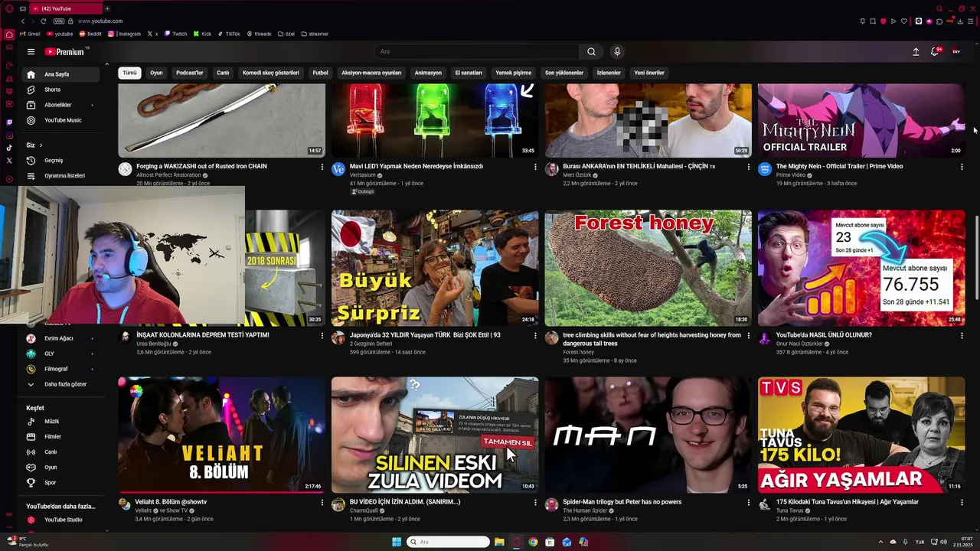Open Windows Start button
Screen dimensions: 980x551
click(396, 542)
